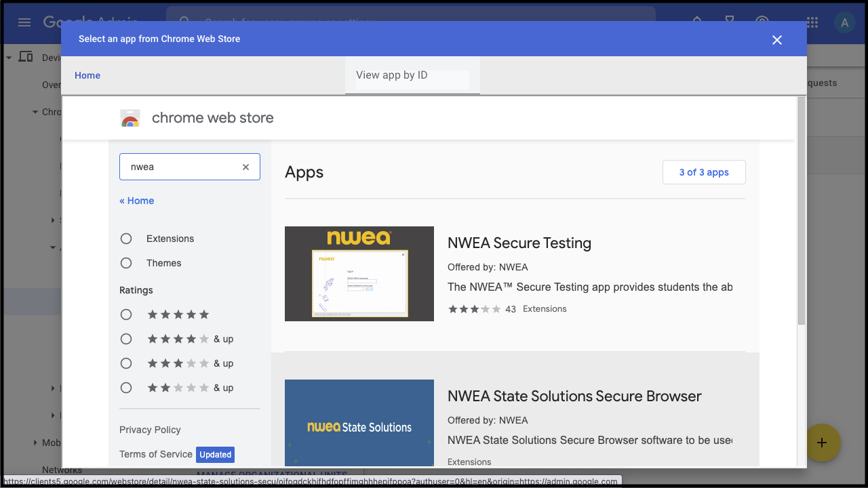This screenshot has height=488, width=868.
Task: Select the Extensions filter radio
Action: coord(126,239)
